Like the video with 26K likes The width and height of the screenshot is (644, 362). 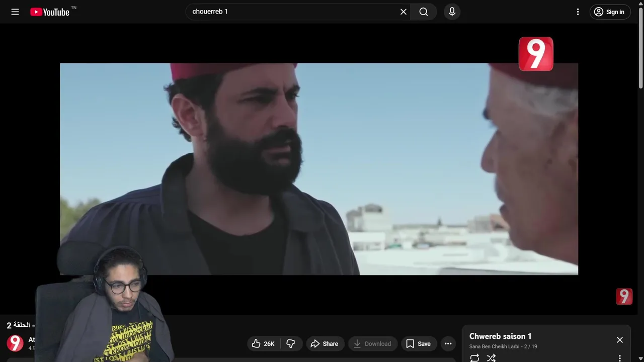(264, 343)
